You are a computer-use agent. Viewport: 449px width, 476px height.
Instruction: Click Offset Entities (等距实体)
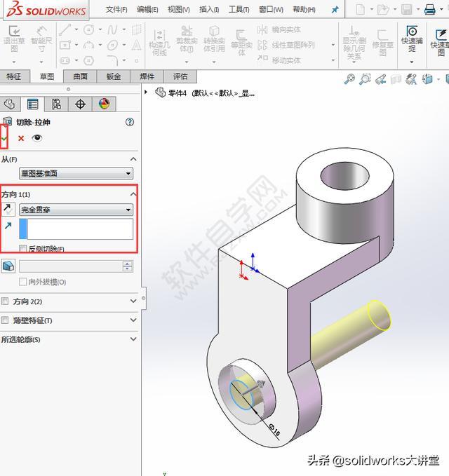click(241, 43)
